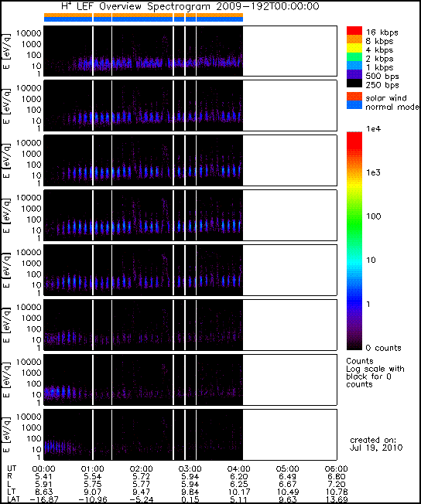Click the 06:00 UT axis label
421x504 pixels.
tap(336, 468)
